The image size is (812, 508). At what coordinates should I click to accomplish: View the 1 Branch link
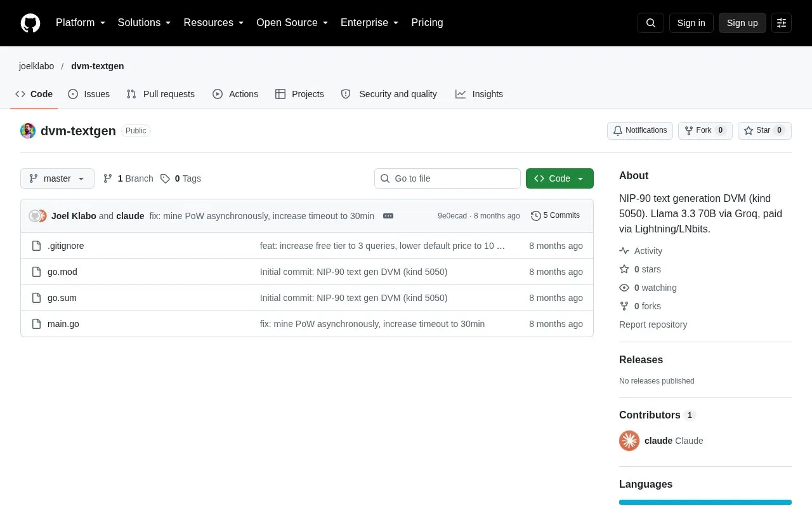[x=128, y=178]
